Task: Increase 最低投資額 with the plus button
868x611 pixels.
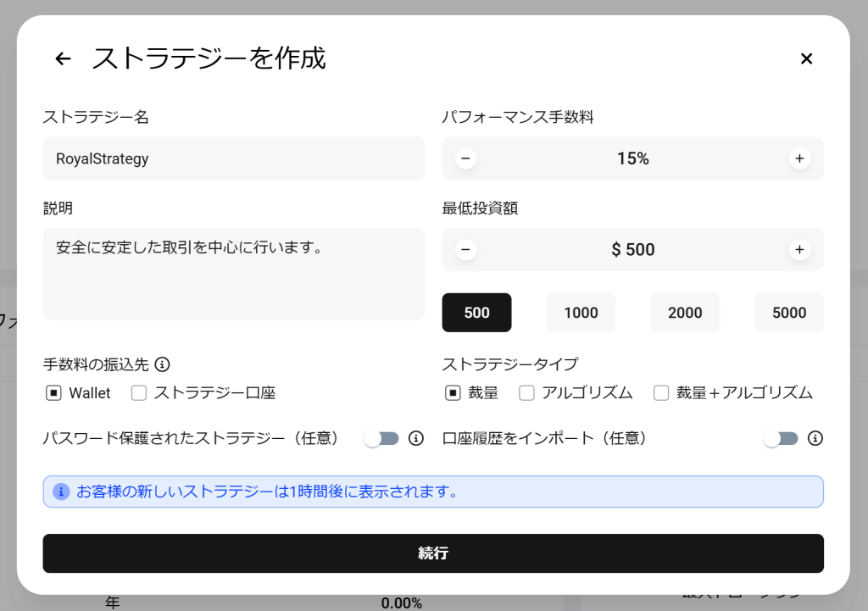Action: (x=798, y=249)
